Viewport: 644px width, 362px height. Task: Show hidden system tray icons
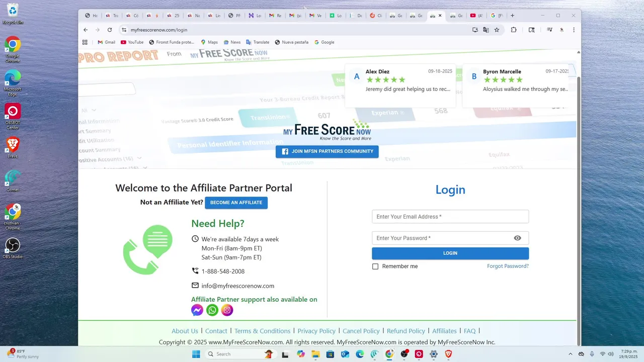pyautogui.click(x=571, y=354)
